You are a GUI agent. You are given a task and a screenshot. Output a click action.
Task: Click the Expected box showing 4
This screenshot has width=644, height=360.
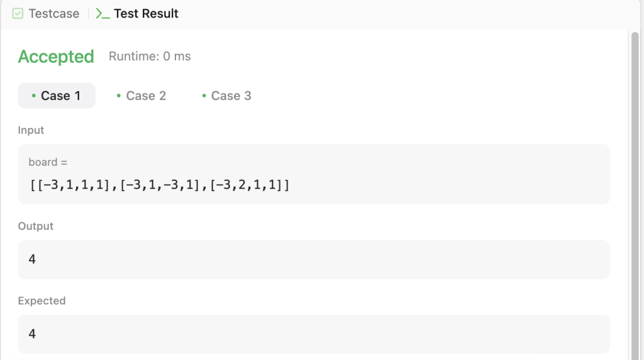click(314, 334)
